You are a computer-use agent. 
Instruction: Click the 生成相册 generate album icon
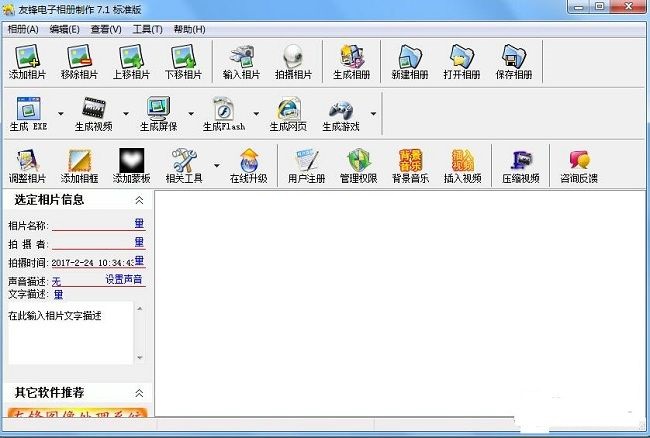[352, 62]
